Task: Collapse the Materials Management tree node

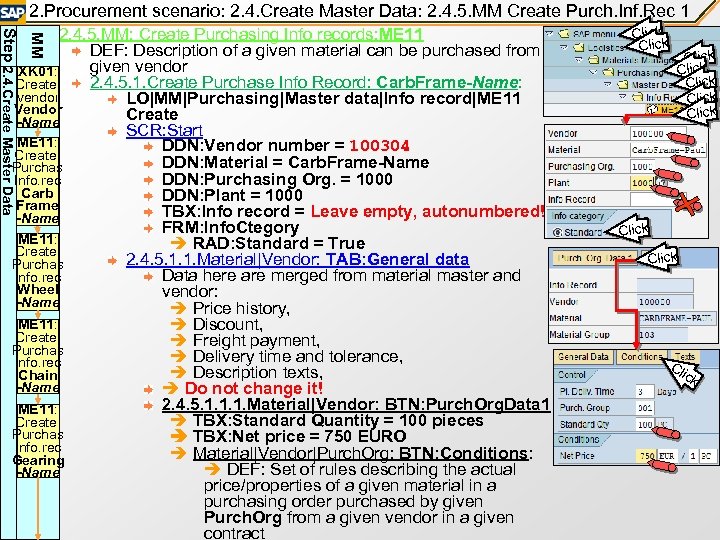Action: tap(579, 60)
